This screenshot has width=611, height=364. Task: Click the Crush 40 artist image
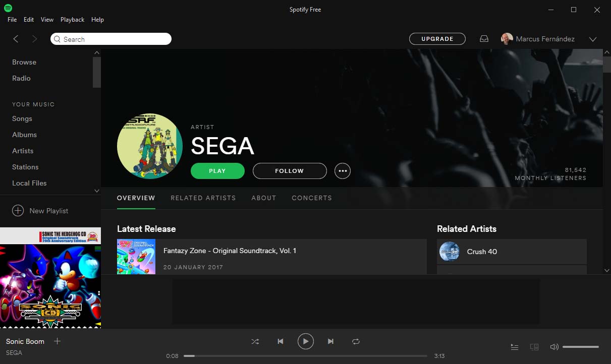coord(449,252)
